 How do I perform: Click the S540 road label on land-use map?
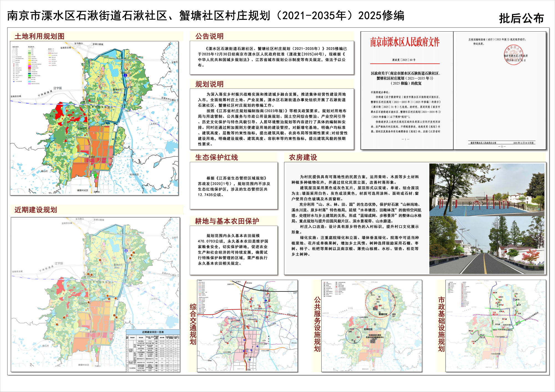(116, 93)
